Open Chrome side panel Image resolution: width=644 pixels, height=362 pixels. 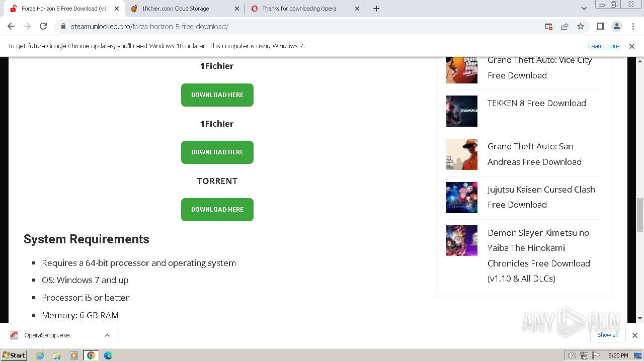pos(600,27)
